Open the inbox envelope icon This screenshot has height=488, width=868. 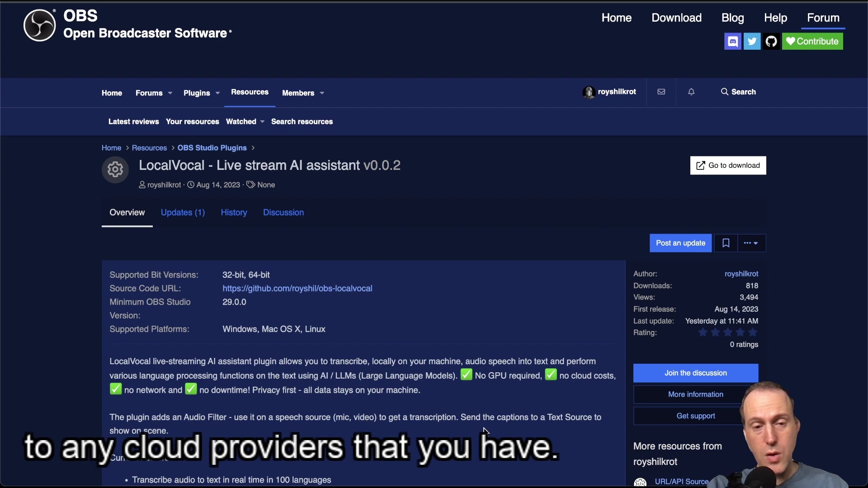661,92
